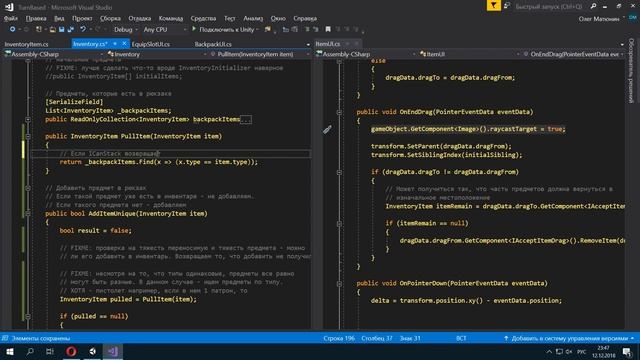Click the Save icon in toolbar
Screen dimensions: 640x360
[x=61, y=29]
